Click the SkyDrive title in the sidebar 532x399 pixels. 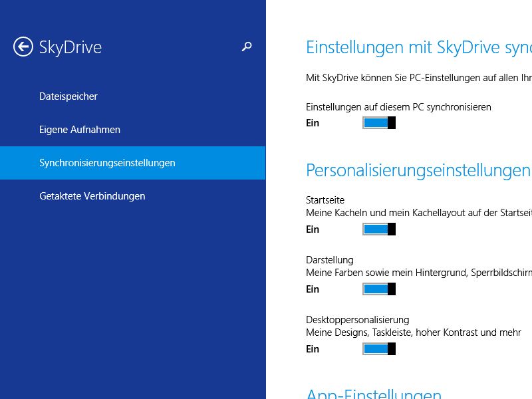pos(70,47)
